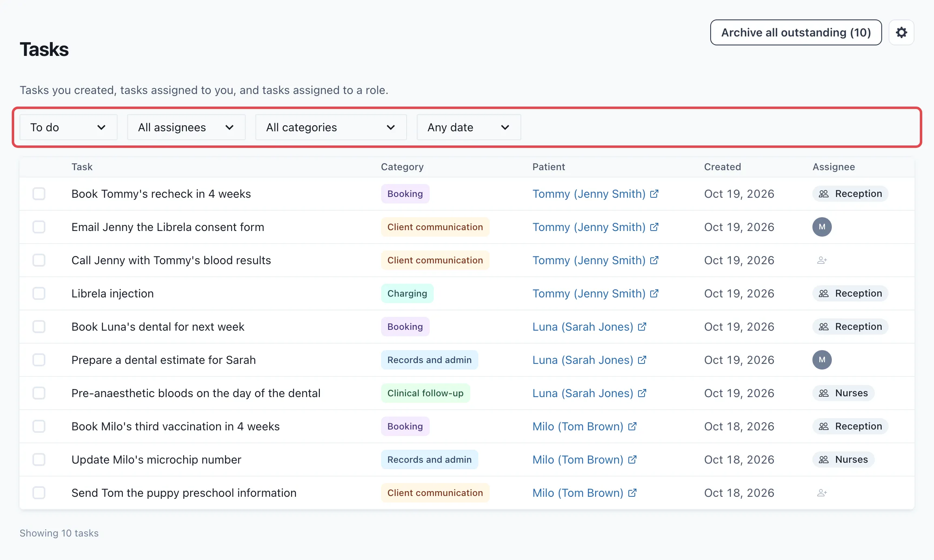Open external link icon on Pre-anaesthetic bloods row
The image size is (934, 560).
pyautogui.click(x=642, y=393)
